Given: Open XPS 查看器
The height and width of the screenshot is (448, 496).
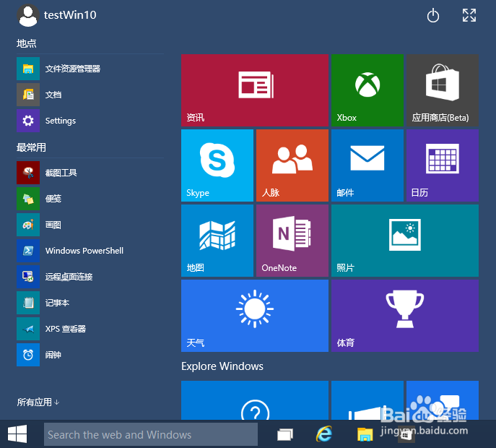Looking at the screenshot, I should pos(90,329).
